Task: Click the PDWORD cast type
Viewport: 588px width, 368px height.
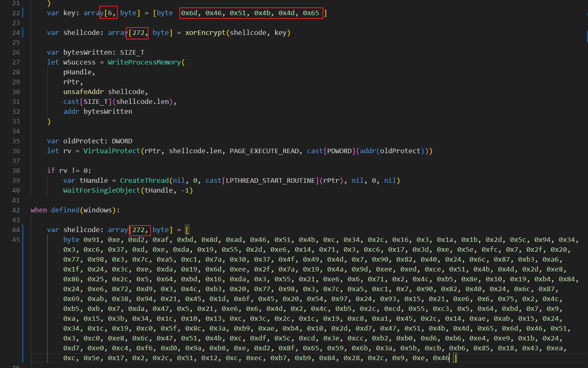Action: [x=339, y=151]
